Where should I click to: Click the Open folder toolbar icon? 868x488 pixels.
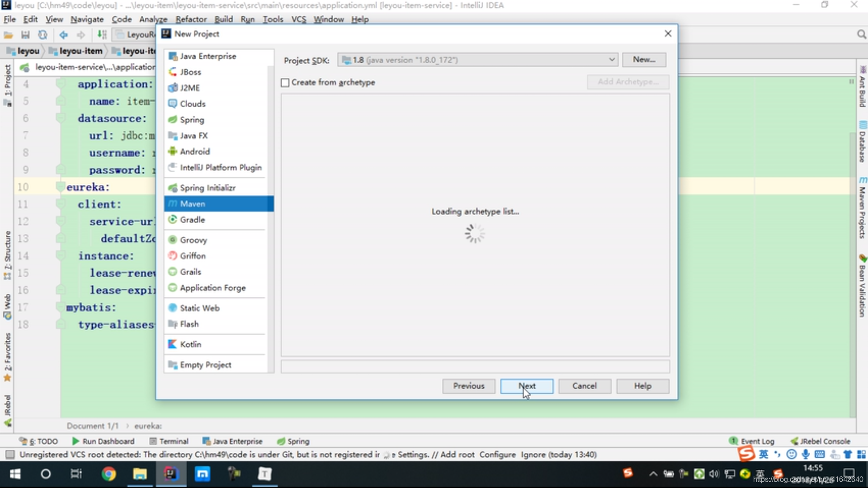point(8,35)
